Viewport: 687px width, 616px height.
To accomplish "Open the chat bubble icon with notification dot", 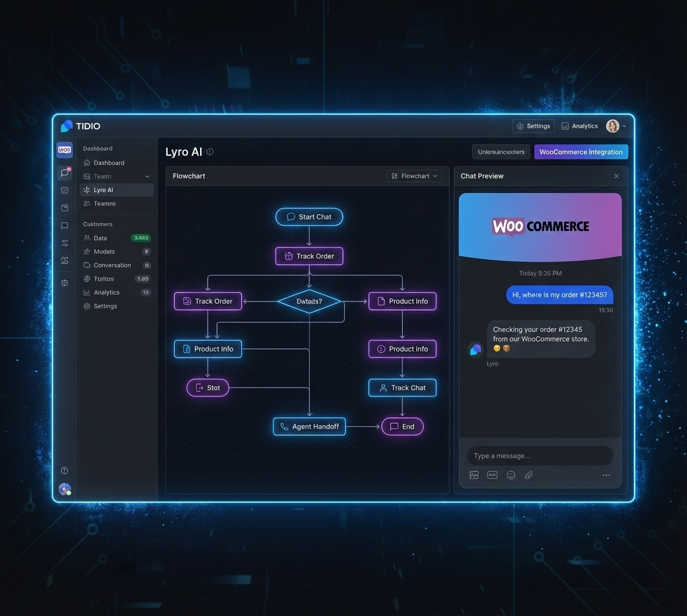I will coord(64,172).
